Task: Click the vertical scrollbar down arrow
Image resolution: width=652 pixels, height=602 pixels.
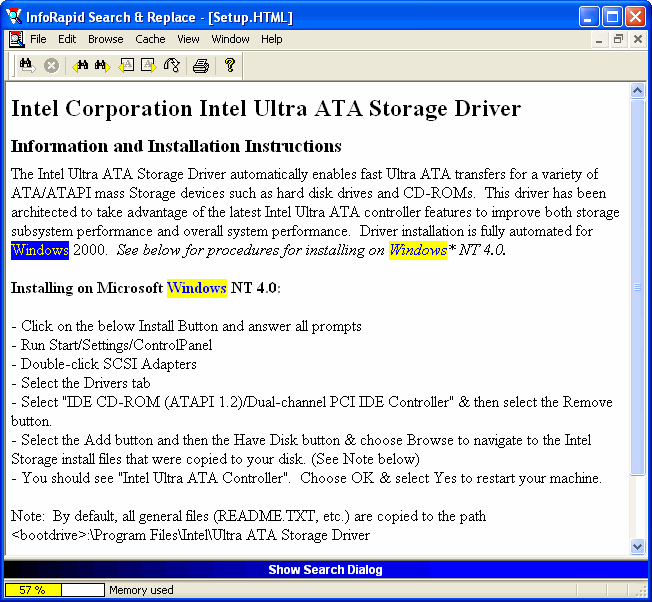Action: pyautogui.click(x=637, y=546)
